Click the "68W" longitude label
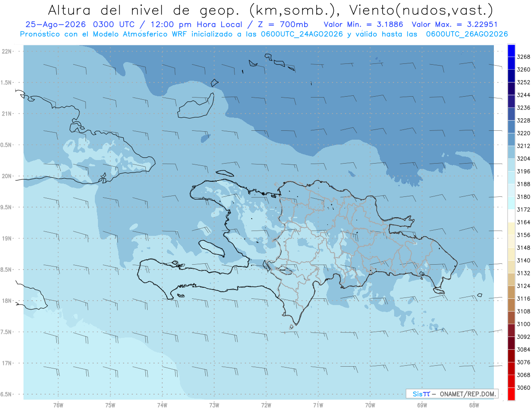This screenshot has height=411, width=532. click(474, 405)
